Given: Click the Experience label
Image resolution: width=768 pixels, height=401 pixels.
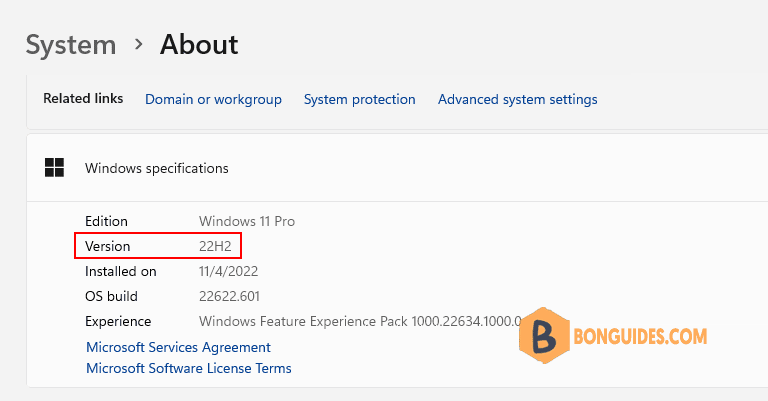Looking at the screenshot, I should tap(118, 322).
